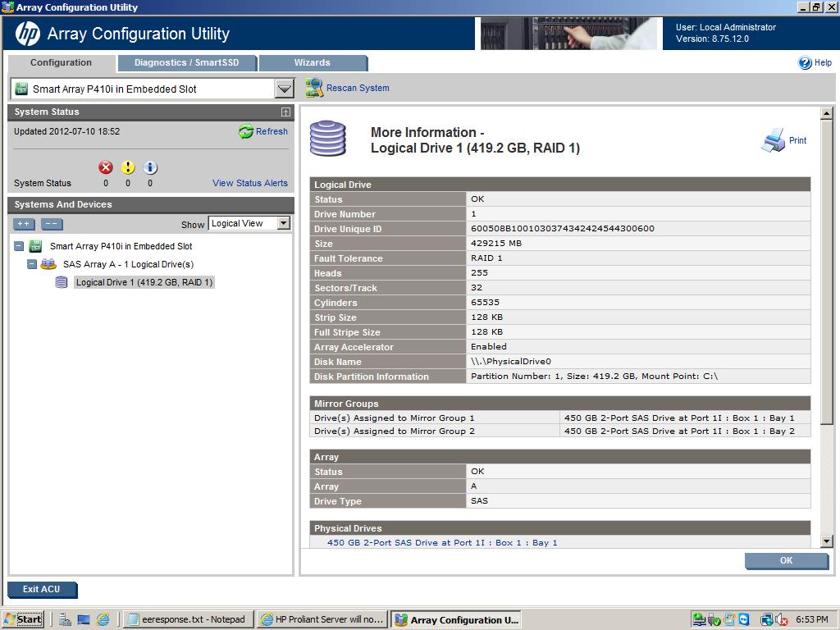The width and height of the screenshot is (840, 630).
Task: Click the scrollbar down arrow
Action: [827, 541]
